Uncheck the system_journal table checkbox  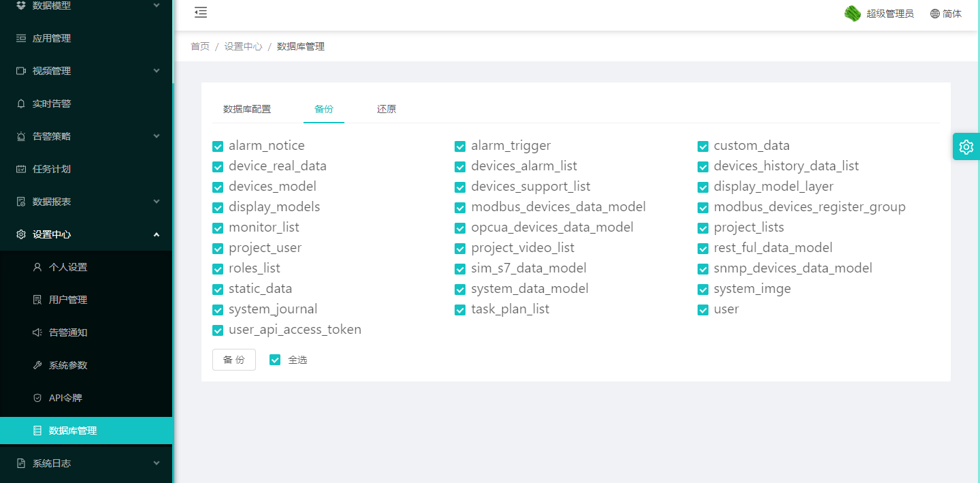pyautogui.click(x=218, y=310)
